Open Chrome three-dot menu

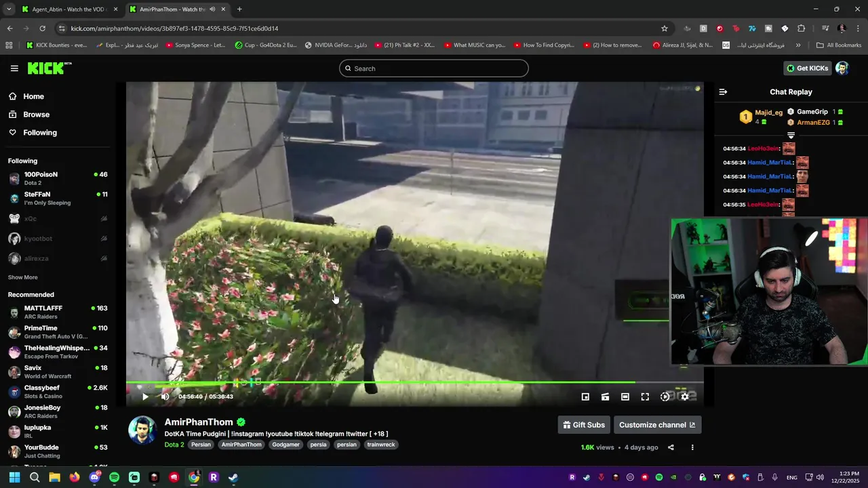pyautogui.click(x=859, y=28)
